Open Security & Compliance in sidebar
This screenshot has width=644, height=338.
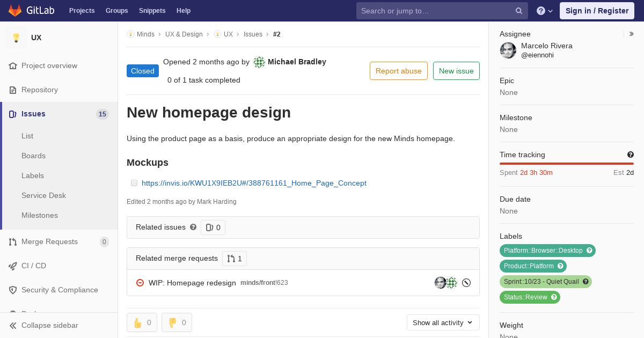point(59,290)
